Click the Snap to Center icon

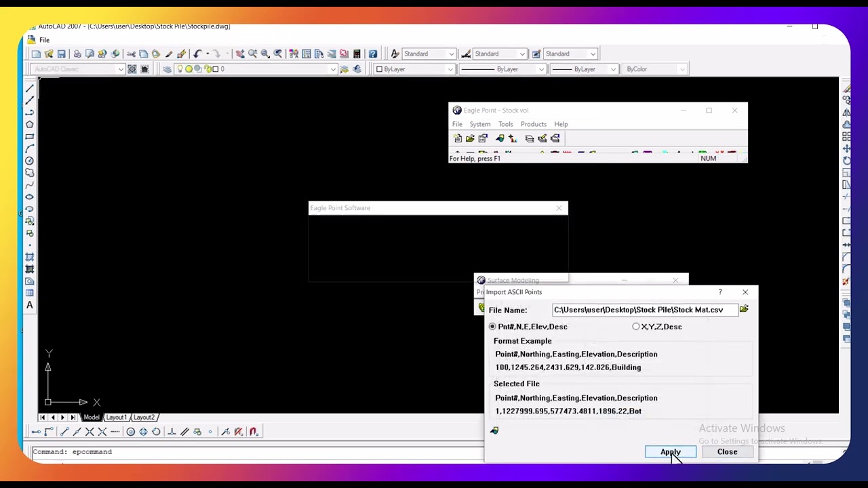pyautogui.click(x=131, y=432)
